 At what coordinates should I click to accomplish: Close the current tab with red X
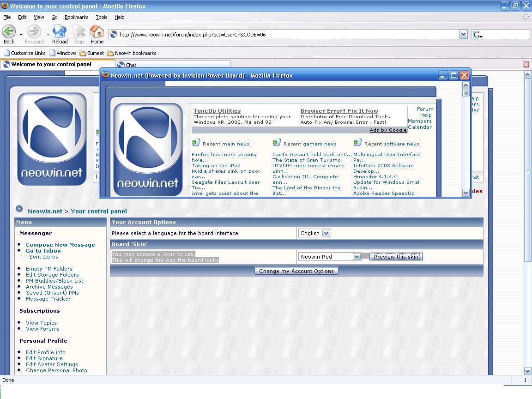(526, 64)
